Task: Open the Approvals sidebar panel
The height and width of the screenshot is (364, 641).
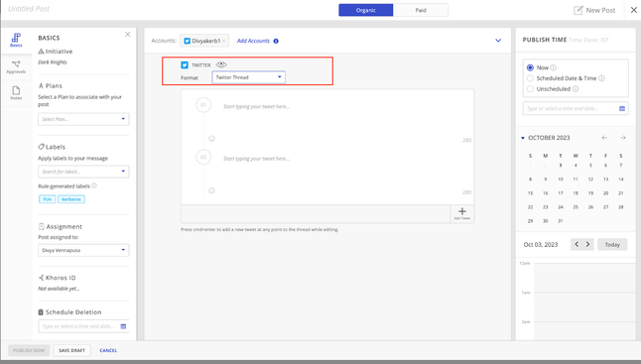Action: [x=16, y=67]
